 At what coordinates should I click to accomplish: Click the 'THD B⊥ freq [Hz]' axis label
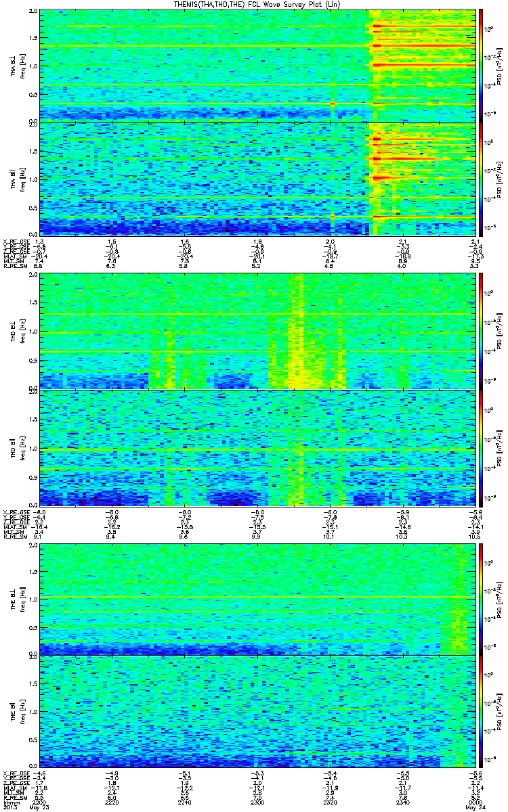tap(17, 332)
